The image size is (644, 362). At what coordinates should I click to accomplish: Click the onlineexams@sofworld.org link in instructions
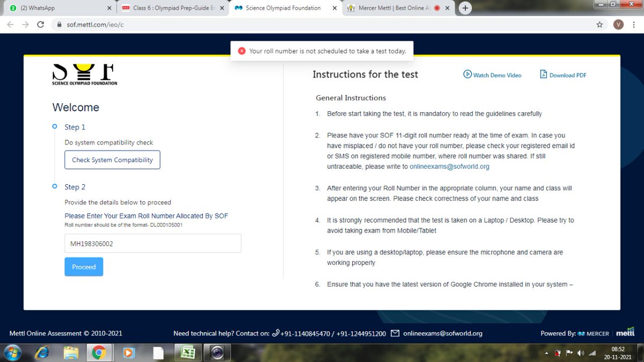(x=449, y=166)
